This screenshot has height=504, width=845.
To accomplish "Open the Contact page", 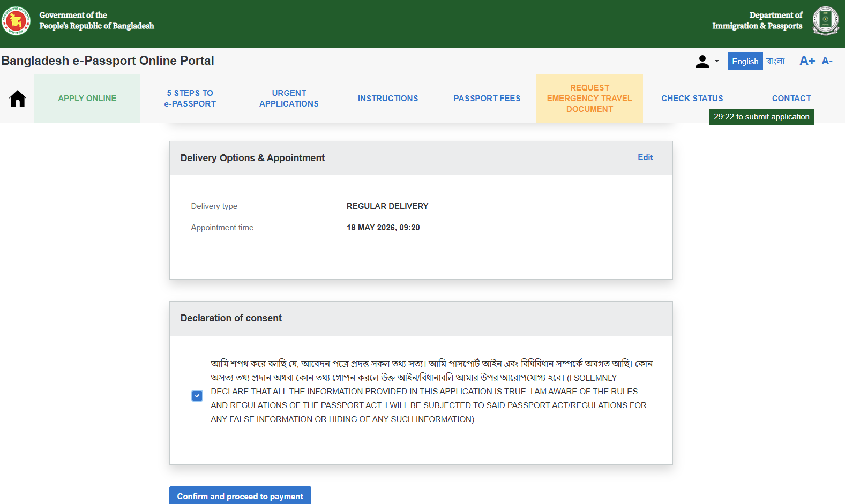I will coord(791,99).
